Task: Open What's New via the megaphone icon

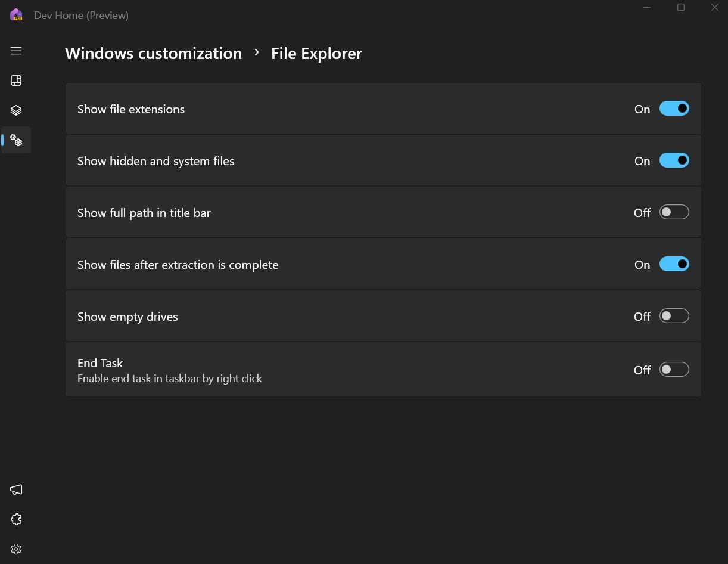Action: (x=16, y=489)
